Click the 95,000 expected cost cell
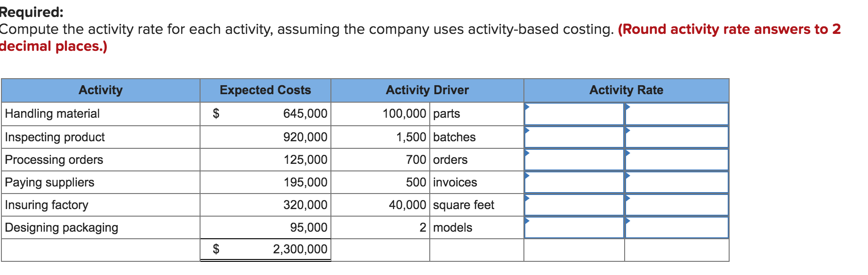 tap(265, 227)
